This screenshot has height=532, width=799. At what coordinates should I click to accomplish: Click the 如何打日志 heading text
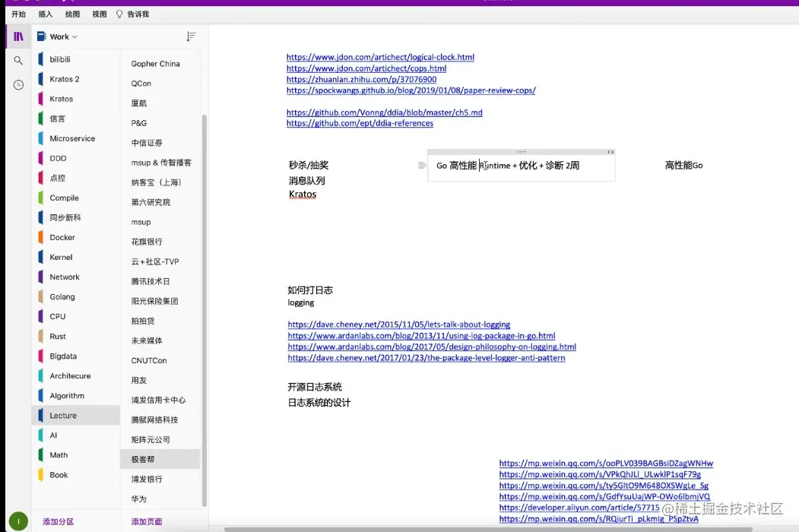pyautogui.click(x=310, y=290)
